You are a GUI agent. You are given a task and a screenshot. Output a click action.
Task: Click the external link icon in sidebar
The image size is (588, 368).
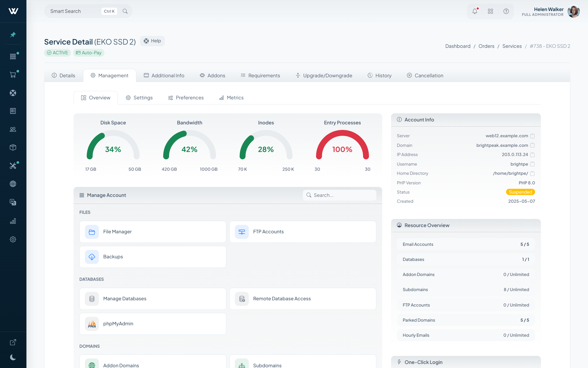(x=13, y=342)
